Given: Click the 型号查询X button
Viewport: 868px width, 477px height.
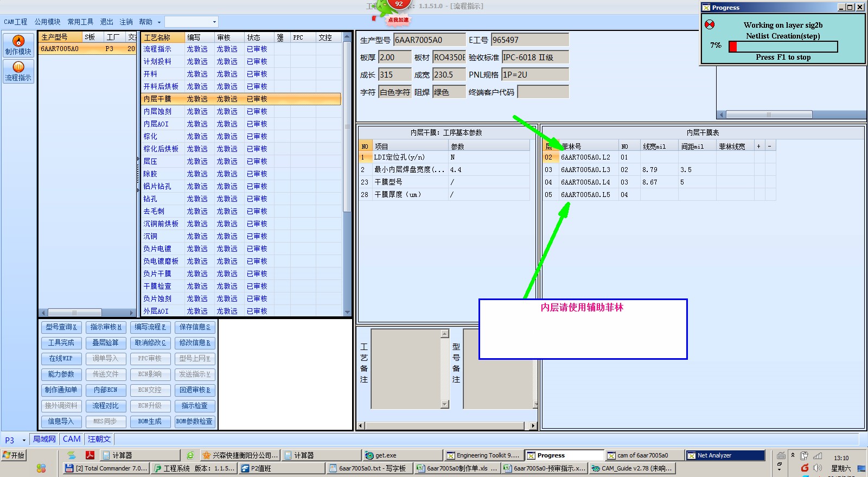Looking at the screenshot, I should 61,327.
